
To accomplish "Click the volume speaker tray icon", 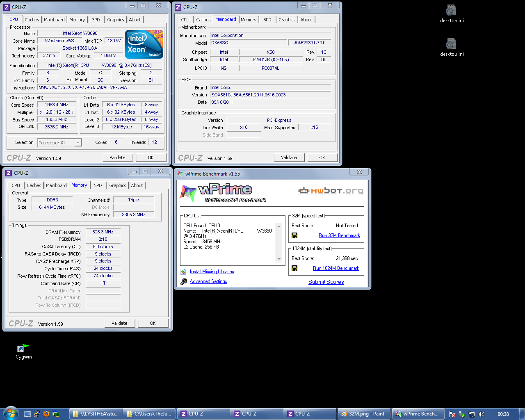I will [482, 414].
